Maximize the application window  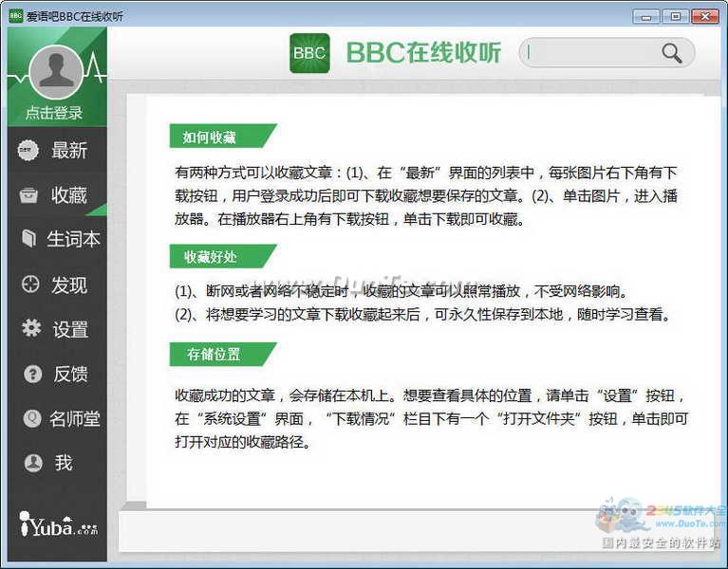click(675, 17)
